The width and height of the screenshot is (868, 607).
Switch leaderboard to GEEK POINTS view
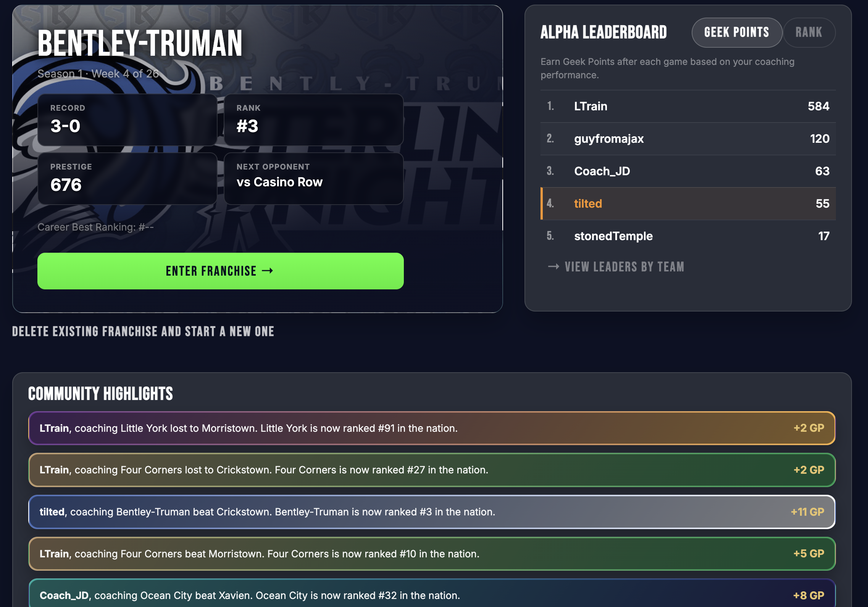coord(736,32)
